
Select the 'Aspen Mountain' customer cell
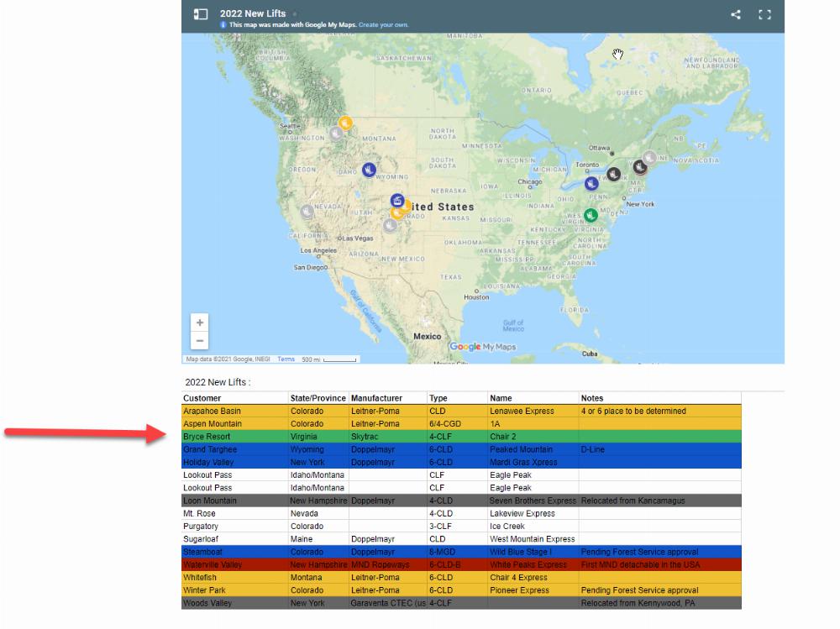tap(235, 424)
